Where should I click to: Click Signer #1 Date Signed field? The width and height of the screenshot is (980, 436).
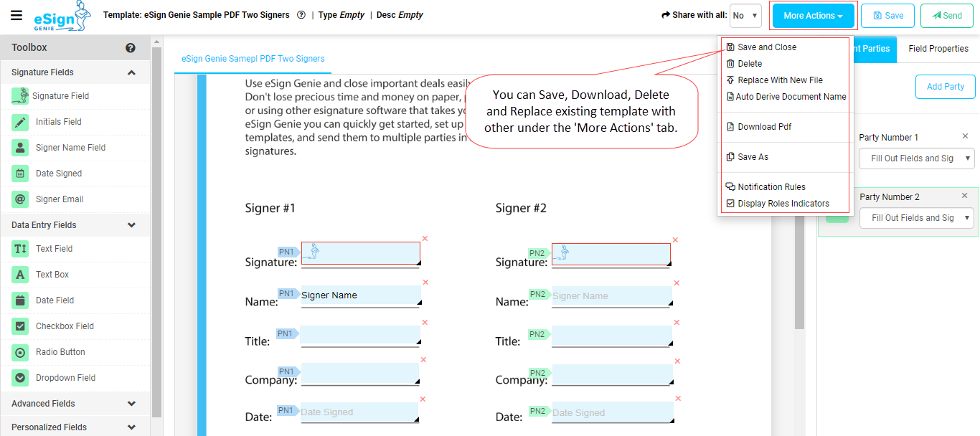coord(359,412)
